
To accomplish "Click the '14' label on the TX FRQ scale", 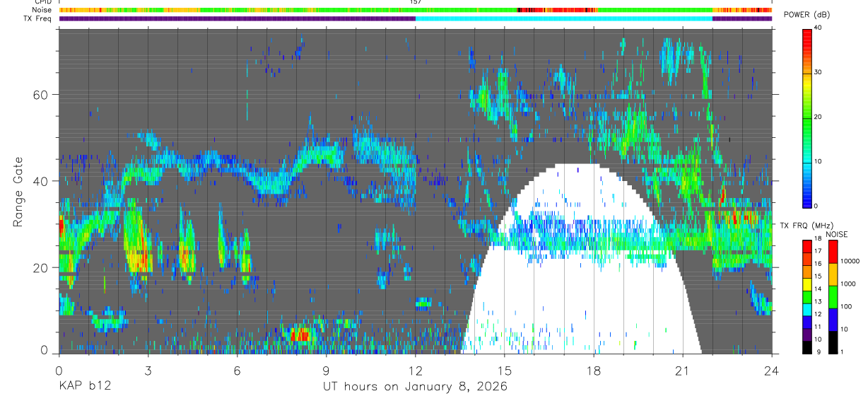I will [819, 289].
